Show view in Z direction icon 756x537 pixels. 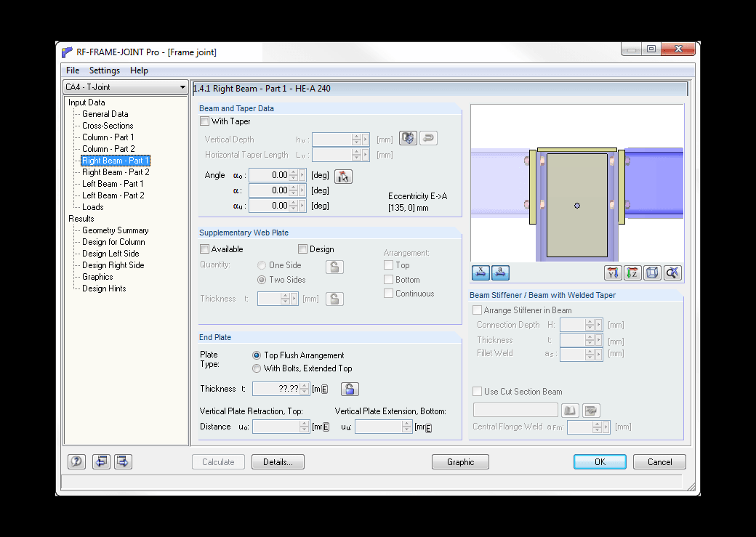tap(632, 272)
